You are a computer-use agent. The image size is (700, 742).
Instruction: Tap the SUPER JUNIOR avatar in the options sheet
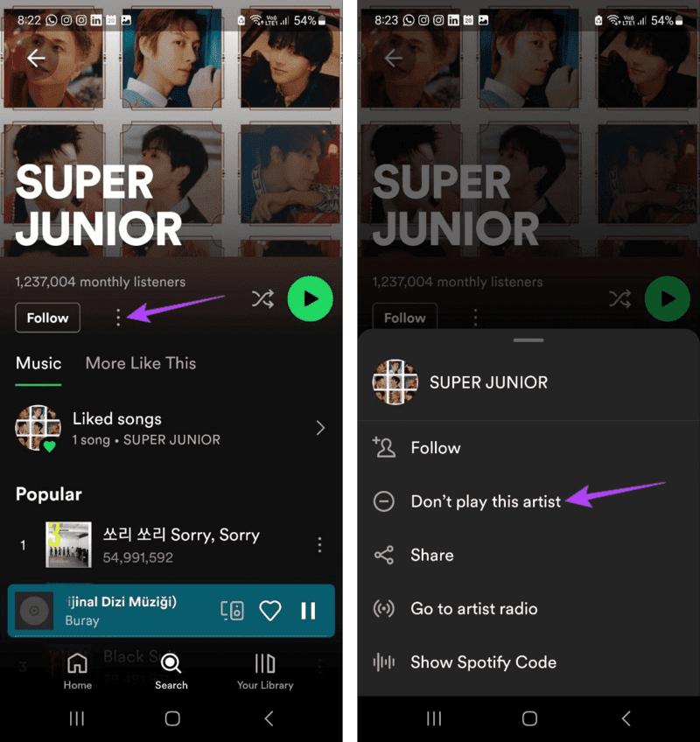point(395,381)
